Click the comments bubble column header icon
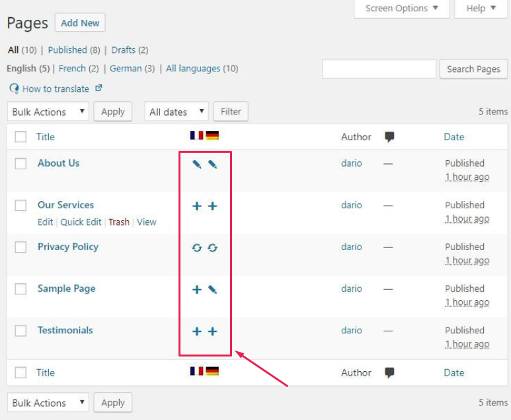 pos(389,137)
